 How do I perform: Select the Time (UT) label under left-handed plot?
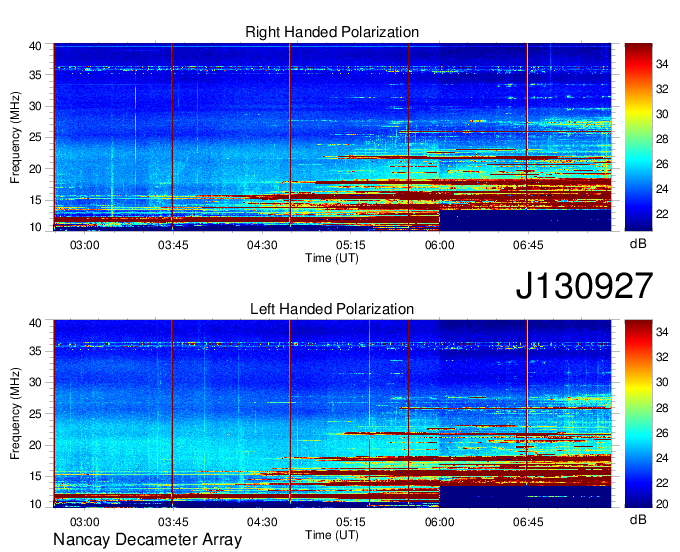pyautogui.click(x=332, y=535)
